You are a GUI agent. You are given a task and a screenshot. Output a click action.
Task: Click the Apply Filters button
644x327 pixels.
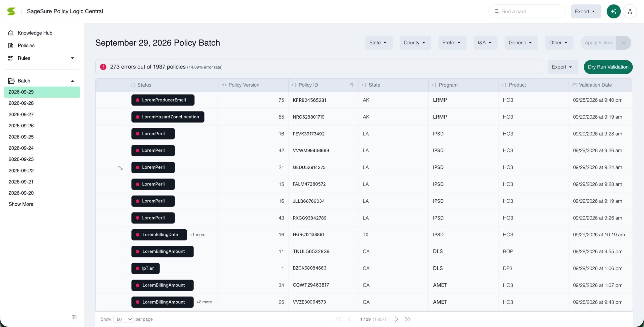[598, 43]
